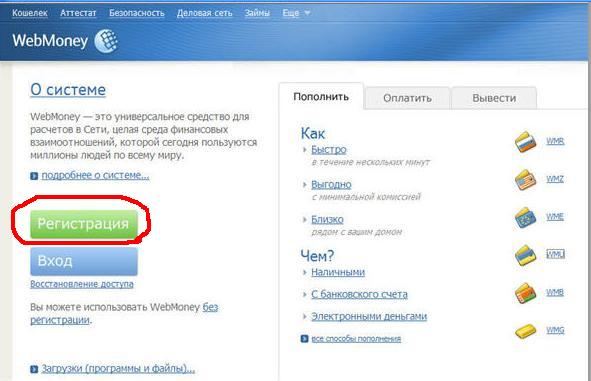Open 'Загрузки (программы и файлы)' link

118,368
